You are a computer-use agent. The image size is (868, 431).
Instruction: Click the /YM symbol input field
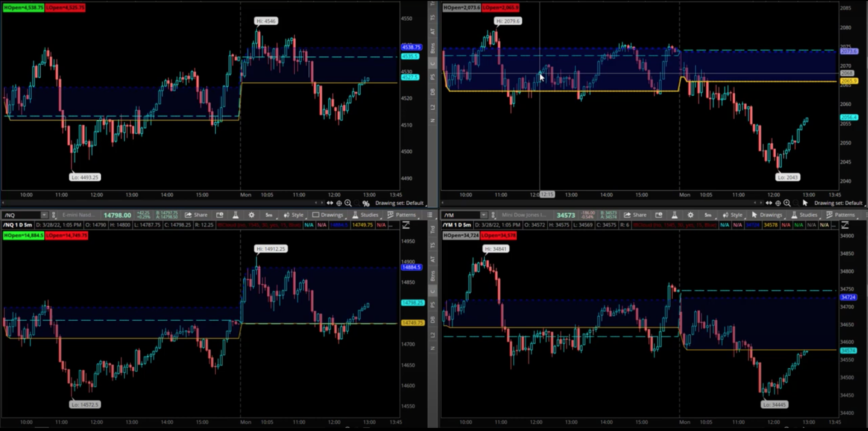coord(460,215)
